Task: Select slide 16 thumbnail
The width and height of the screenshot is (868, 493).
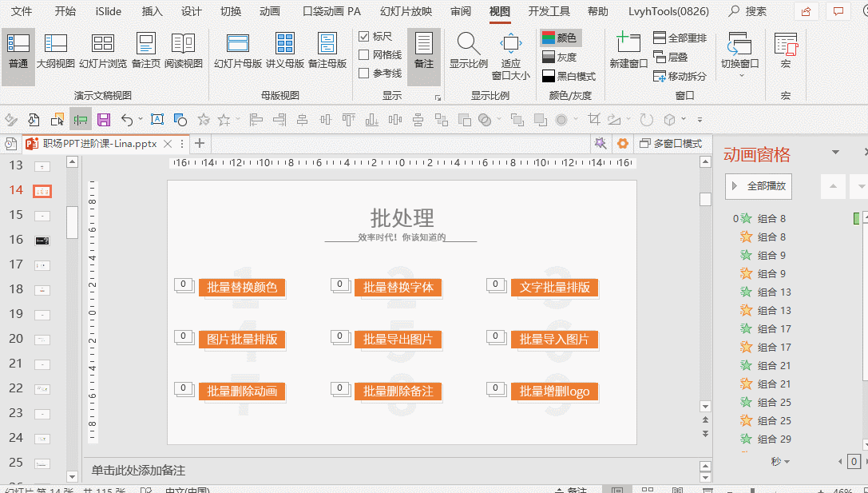Action: point(42,241)
